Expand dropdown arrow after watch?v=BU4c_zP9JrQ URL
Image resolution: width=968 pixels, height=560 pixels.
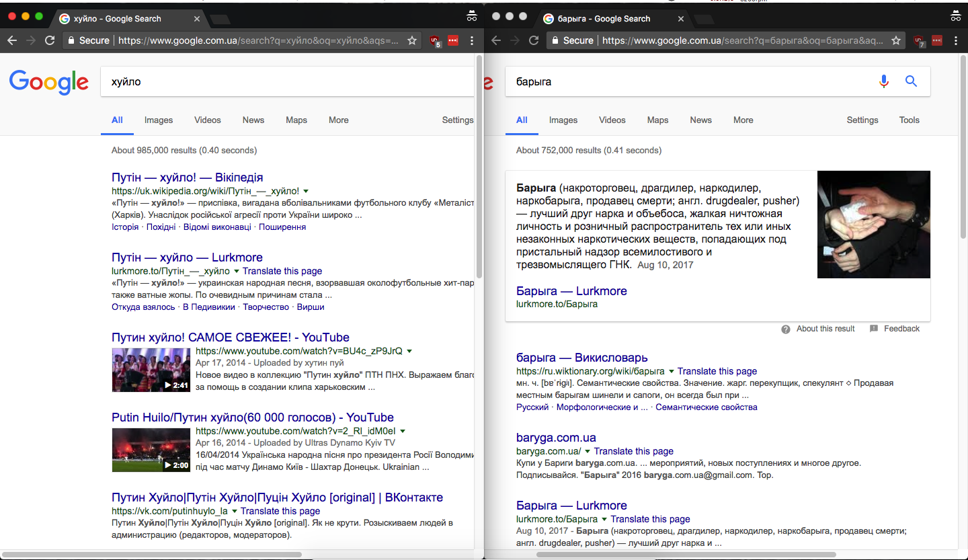409,352
